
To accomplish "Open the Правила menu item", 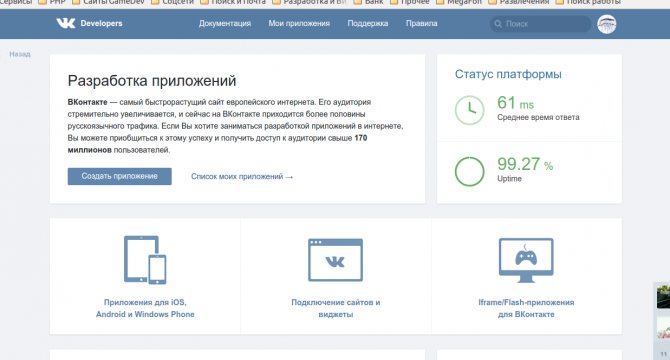I will coord(421,23).
